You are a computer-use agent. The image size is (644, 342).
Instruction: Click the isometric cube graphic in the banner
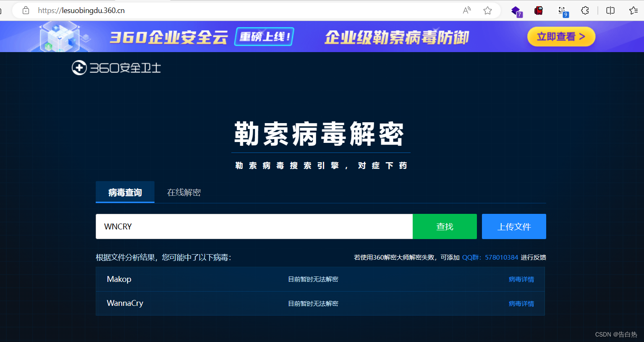tap(61, 37)
